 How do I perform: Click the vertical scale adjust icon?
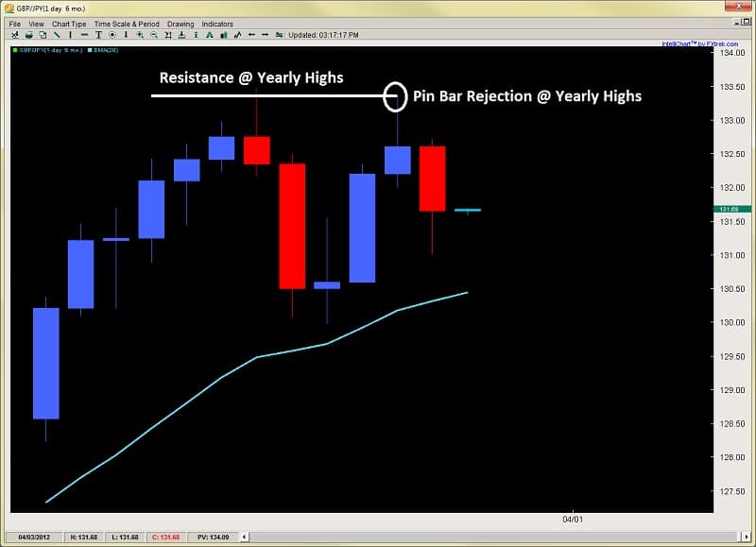pos(181,35)
